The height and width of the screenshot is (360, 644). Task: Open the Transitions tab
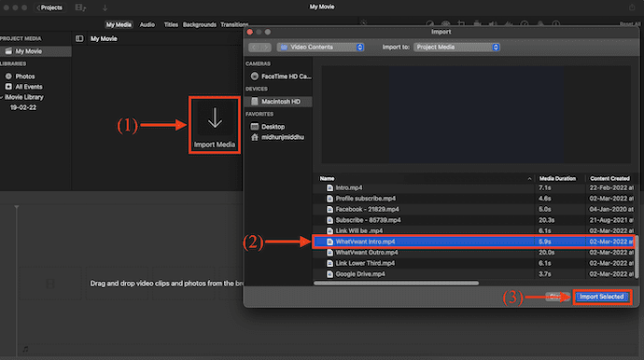(x=234, y=24)
